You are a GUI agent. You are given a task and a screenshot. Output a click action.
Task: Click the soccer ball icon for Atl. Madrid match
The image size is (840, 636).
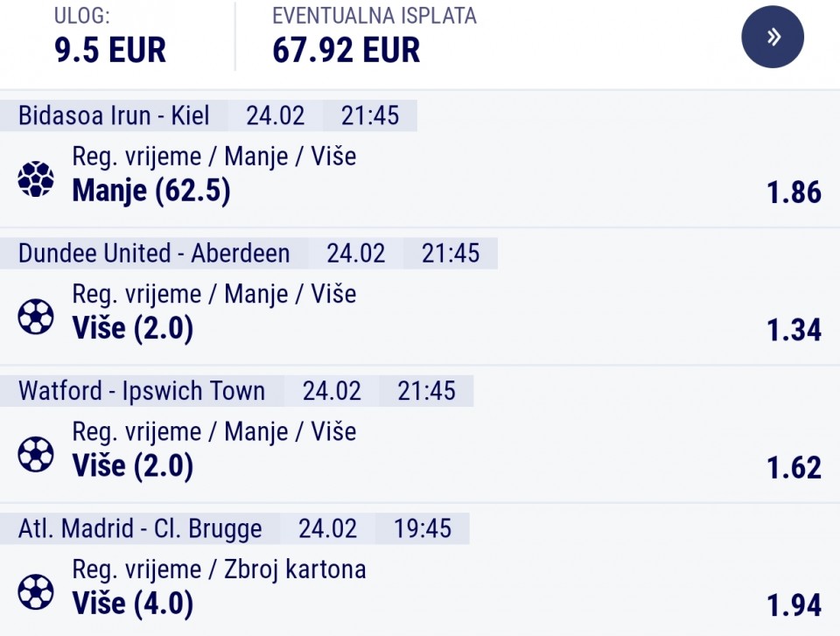tap(36, 592)
